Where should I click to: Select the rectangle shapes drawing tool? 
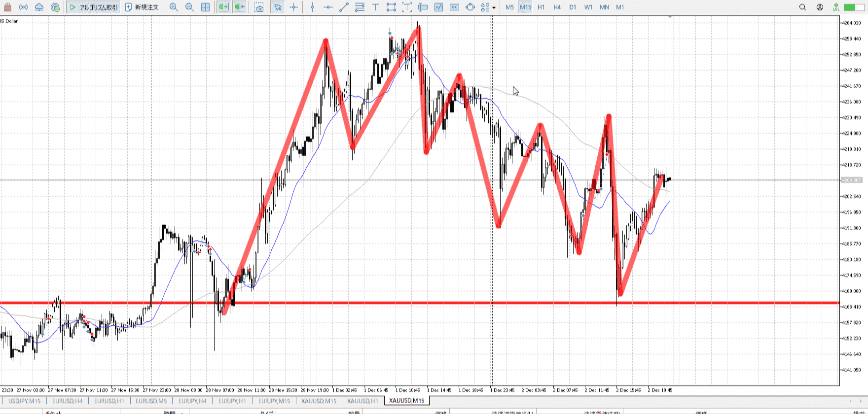(391, 7)
